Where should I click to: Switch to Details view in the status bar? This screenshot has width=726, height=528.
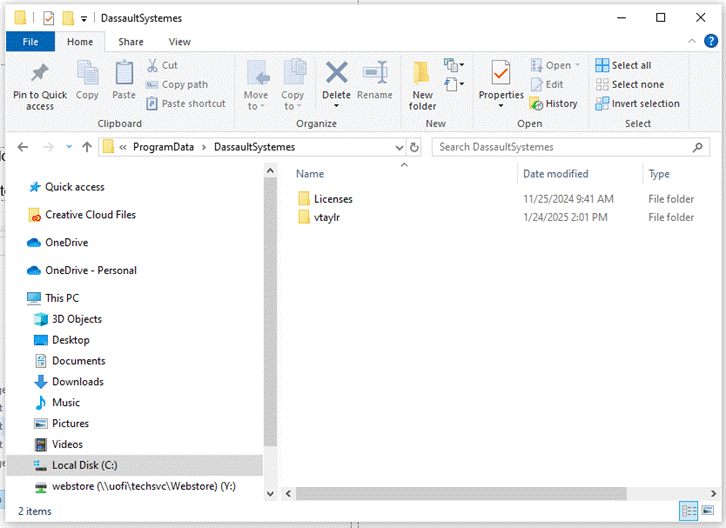click(x=688, y=511)
